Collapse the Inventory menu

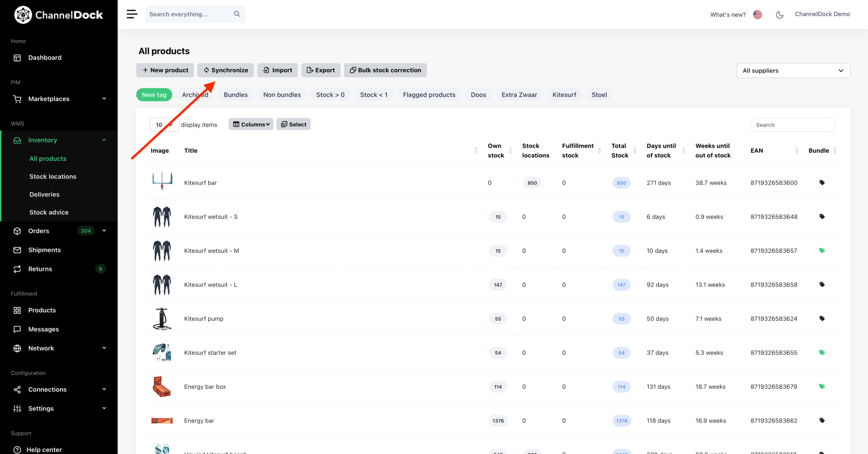coord(59,140)
